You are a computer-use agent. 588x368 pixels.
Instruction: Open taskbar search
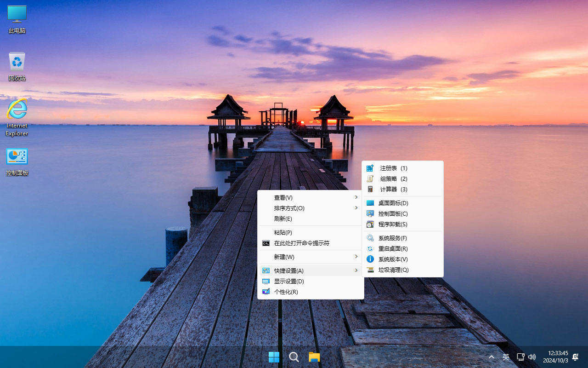[294, 357]
